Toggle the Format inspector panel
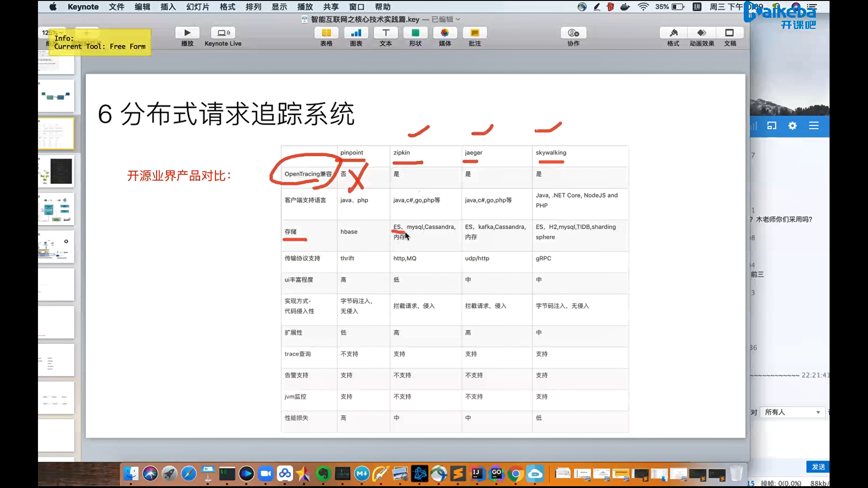Image resolution: width=868 pixels, height=488 pixels. point(673,33)
